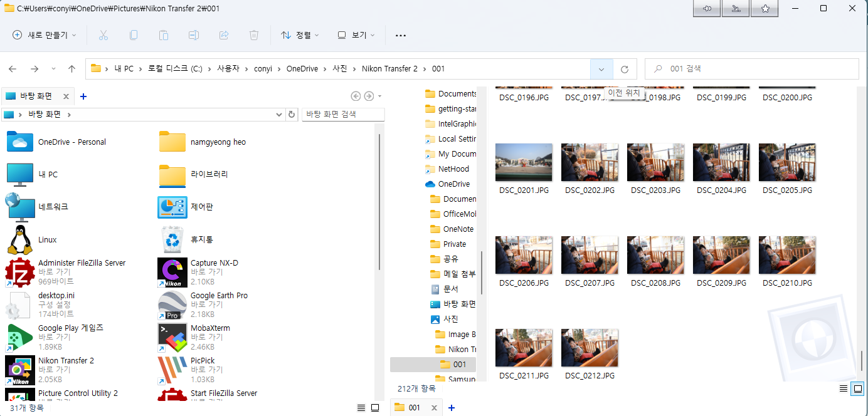This screenshot has height=416, width=868.
Task: Add a new tab beside 바탕 화면 tab
Action: pos(83,96)
